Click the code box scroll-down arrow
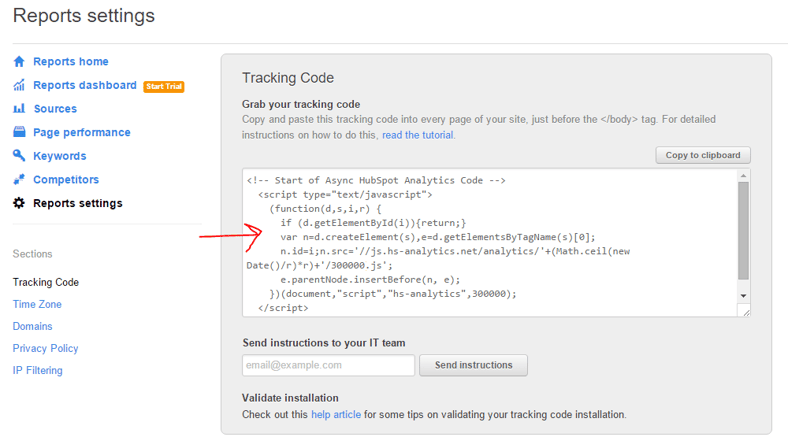The height and width of the screenshot is (448, 788). click(x=743, y=296)
